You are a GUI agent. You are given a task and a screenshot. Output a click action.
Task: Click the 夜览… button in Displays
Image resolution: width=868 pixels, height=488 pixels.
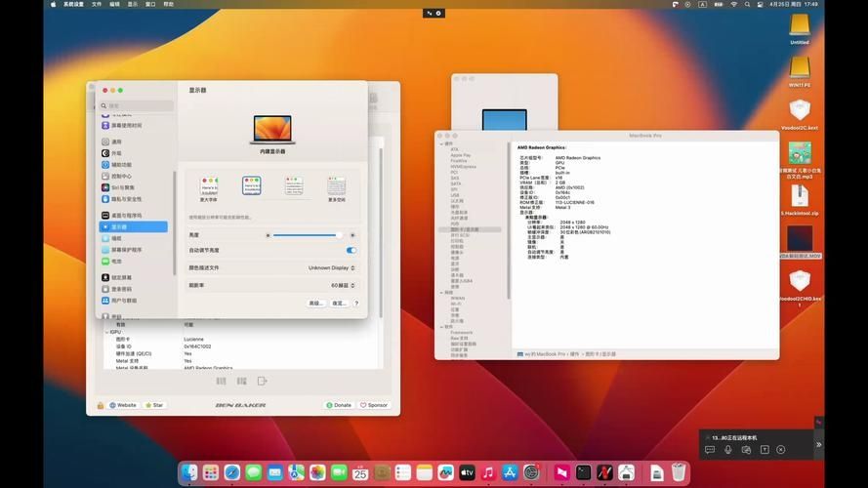coord(339,304)
